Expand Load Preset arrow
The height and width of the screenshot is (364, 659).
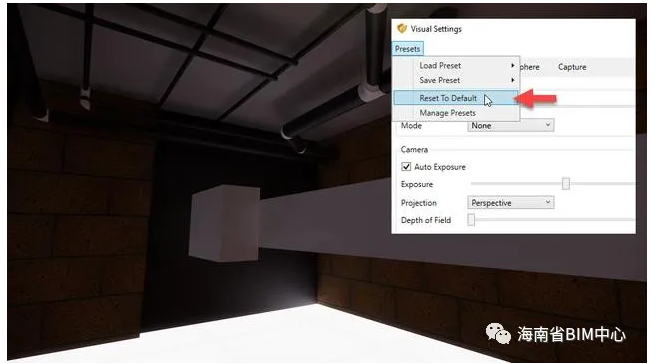pyautogui.click(x=512, y=66)
